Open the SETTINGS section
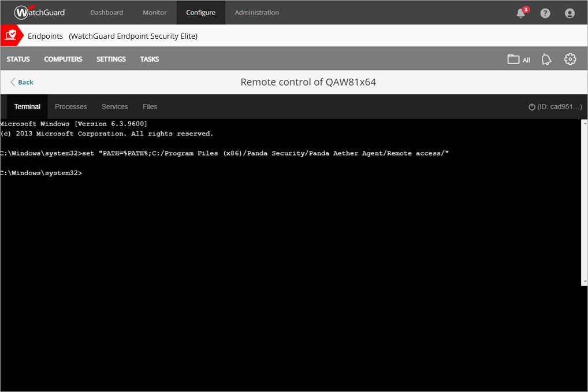Viewport: 588px width, 392px height. pos(111,59)
